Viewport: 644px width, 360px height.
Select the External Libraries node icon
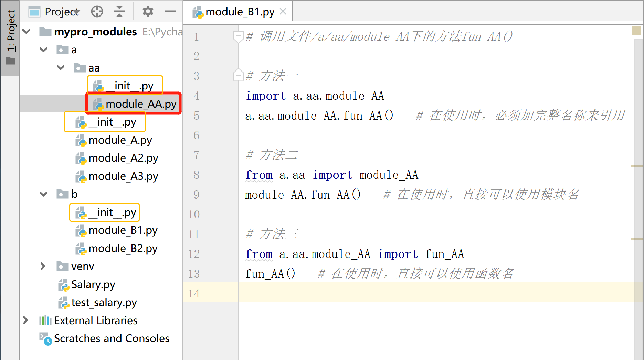45,320
